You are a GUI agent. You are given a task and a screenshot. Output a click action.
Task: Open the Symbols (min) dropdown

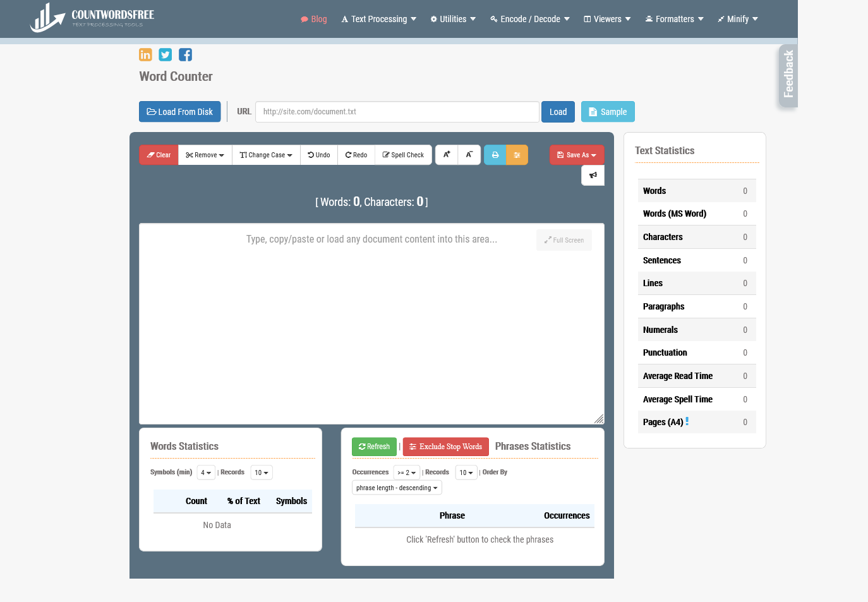click(x=206, y=473)
